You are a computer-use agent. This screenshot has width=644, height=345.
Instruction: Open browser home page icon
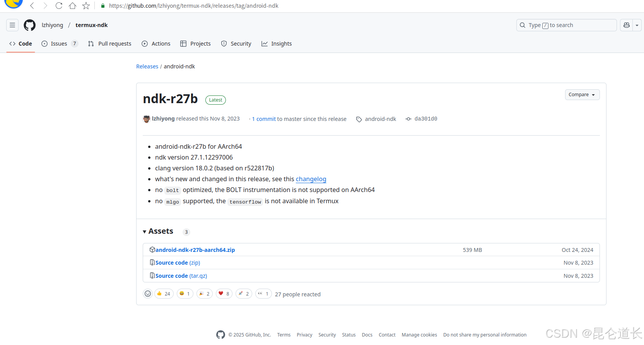[72, 6]
